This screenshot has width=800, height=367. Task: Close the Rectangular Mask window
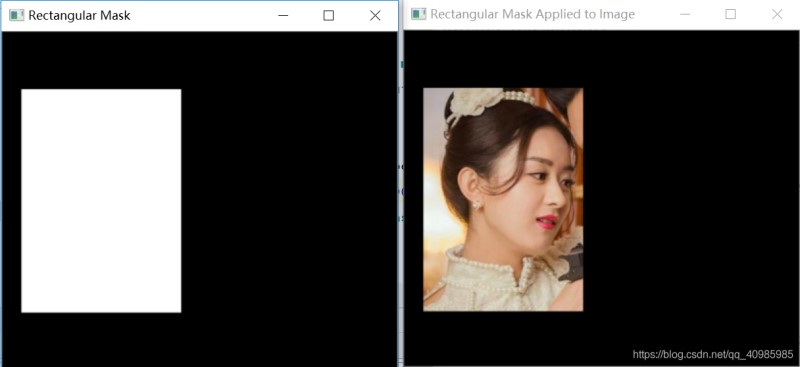(x=375, y=15)
